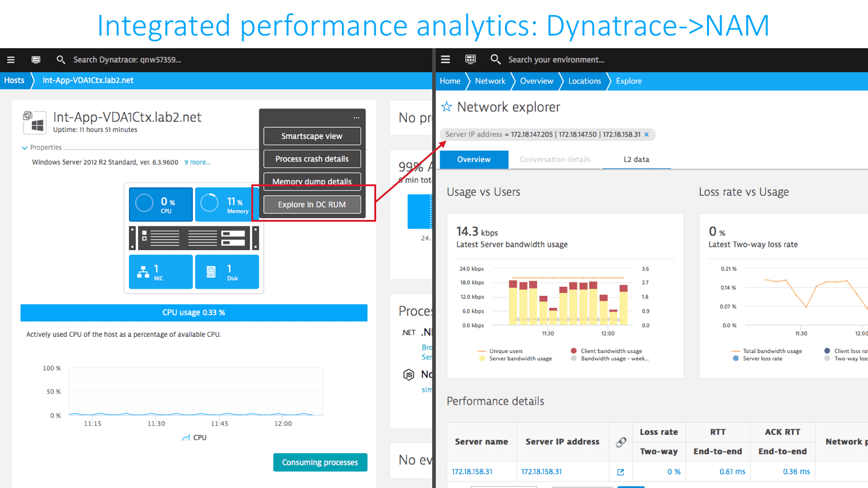The width and height of the screenshot is (868, 488).
Task: Click the search magnifier in Dynatrace left window
Action: coord(61,60)
